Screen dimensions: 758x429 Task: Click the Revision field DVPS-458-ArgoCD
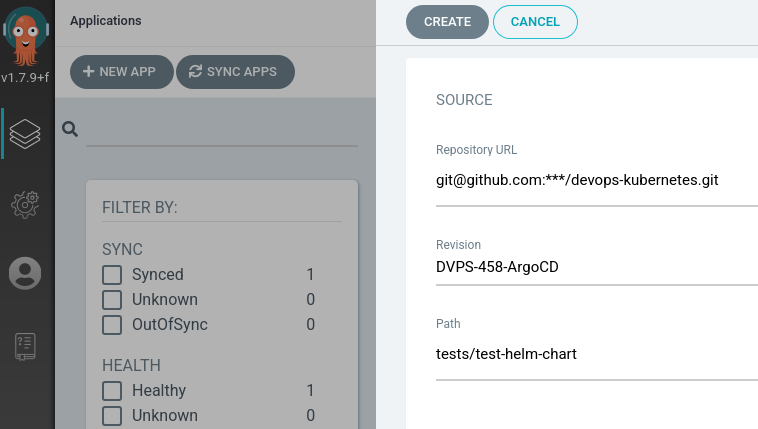point(597,267)
